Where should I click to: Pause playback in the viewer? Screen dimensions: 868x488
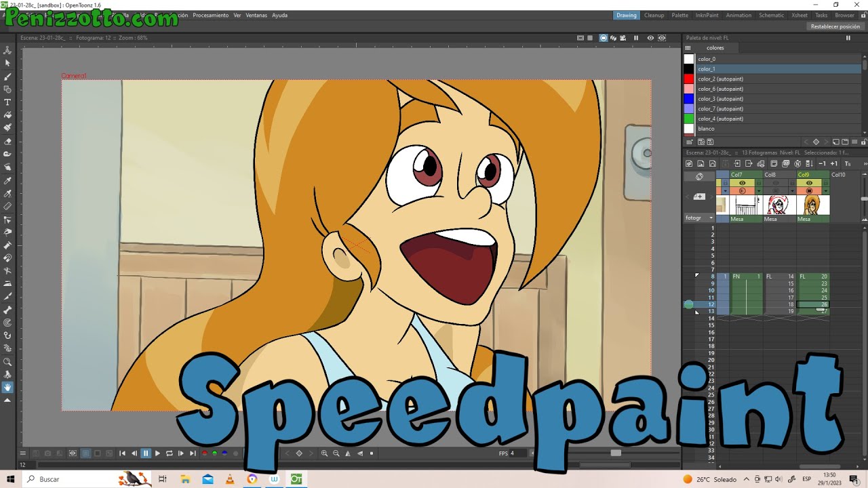click(146, 453)
